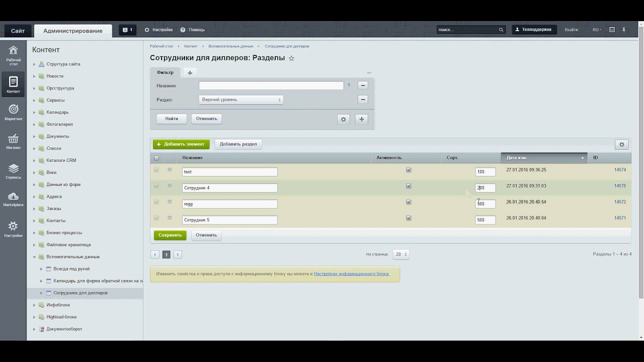
Task: Select Сотрудники для диллеров tree item
Action: coord(80,293)
